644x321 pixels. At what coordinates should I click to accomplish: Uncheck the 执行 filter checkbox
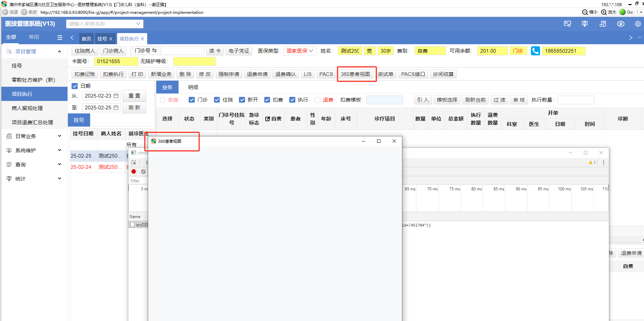[x=292, y=100]
